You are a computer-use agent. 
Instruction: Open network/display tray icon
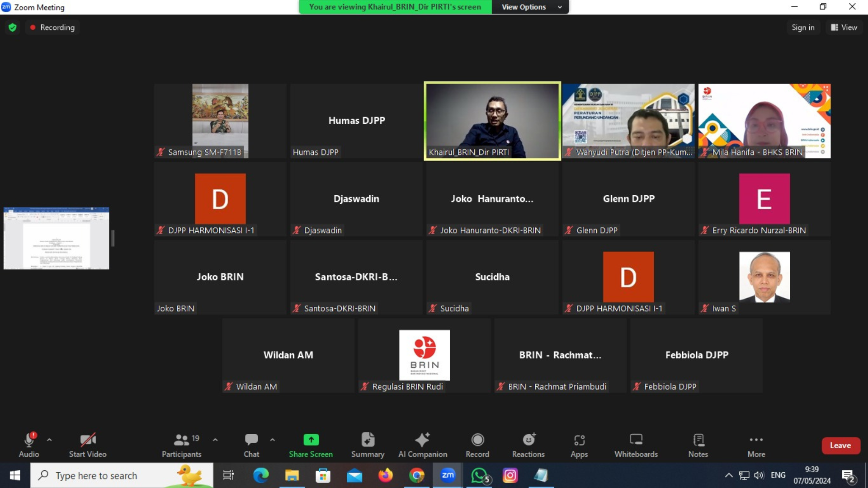click(744, 475)
